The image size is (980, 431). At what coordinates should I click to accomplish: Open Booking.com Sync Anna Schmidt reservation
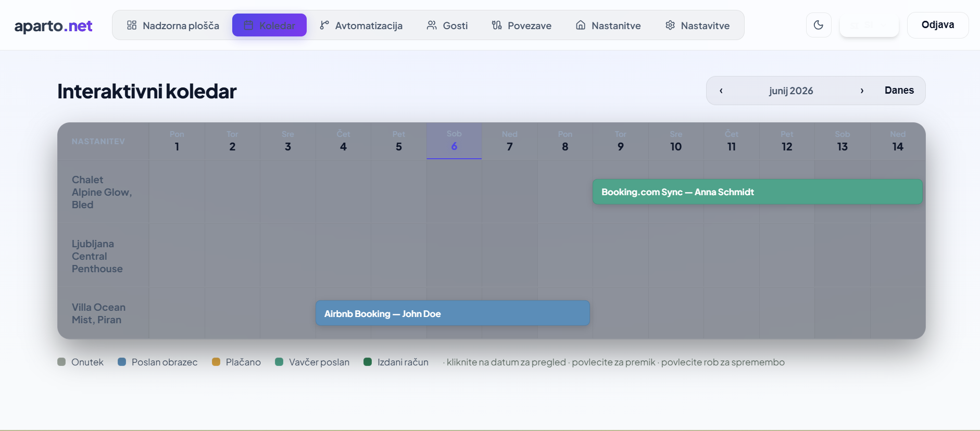tap(757, 192)
